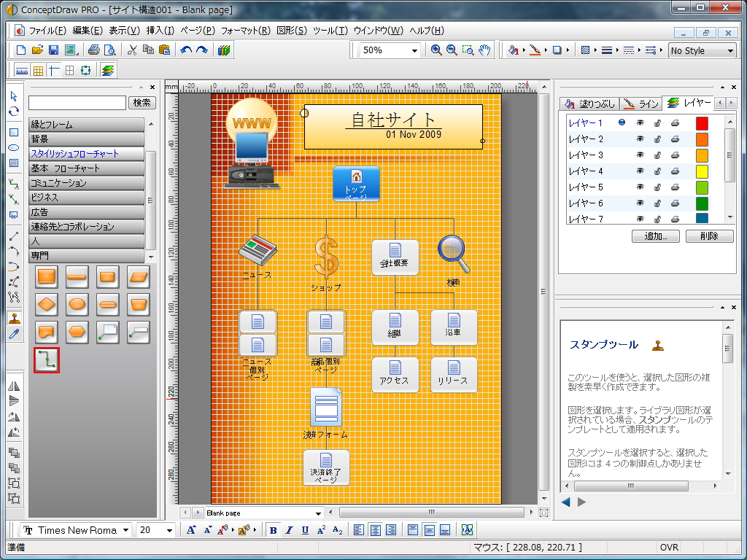Open the font size dropdown showing 20
Viewport: 747px width, 560px height.
pyautogui.click(x=168, y=530)
